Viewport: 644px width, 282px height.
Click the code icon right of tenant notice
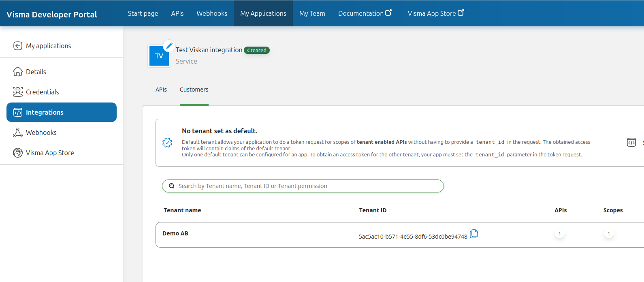[631, 142]
